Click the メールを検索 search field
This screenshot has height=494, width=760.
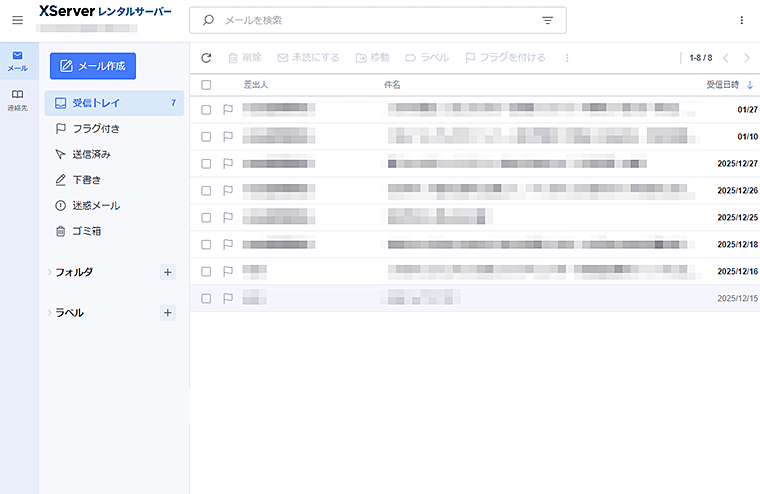tap(378, 20)
